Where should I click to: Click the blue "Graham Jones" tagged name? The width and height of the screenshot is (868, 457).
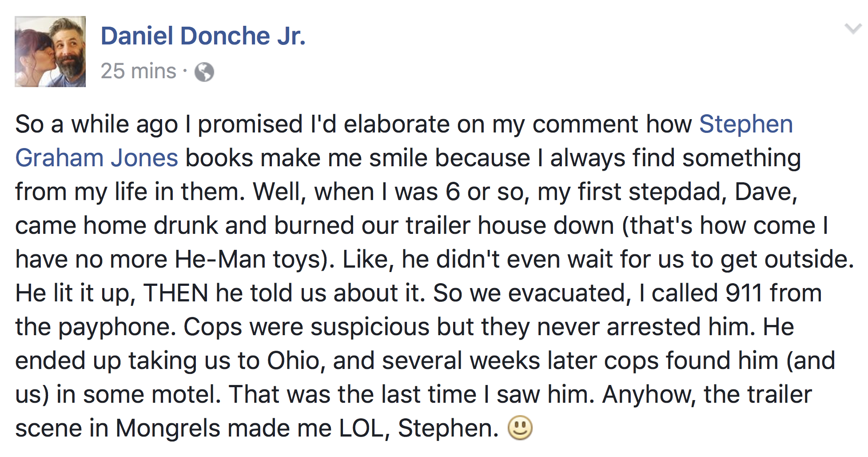pyautogui.click(x=96, y=158)
